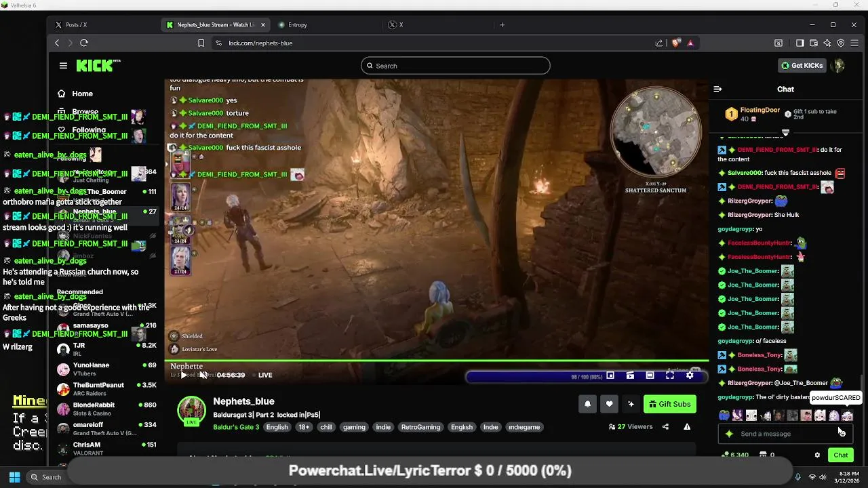
Task: Select the blue Pepe emote in emote row
Action: 724,415
